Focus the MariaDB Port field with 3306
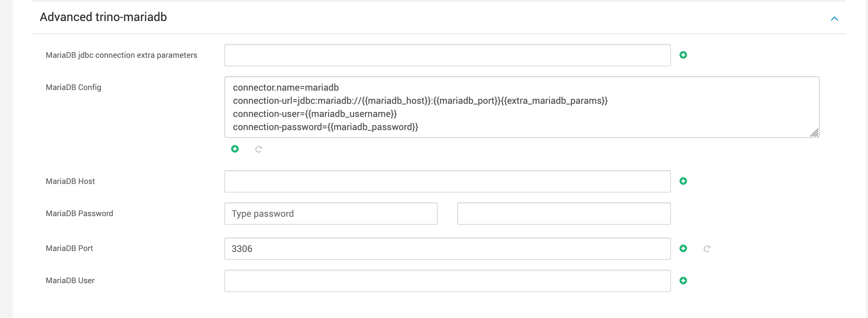Screen dimensions: 868x318 pos(447,249)
